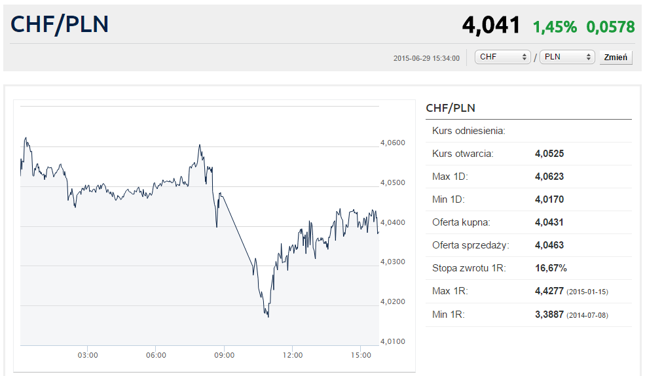Click the 4,0500 y-axis label
The height and width of the screenshot is (376, 645).
(392, 183)
